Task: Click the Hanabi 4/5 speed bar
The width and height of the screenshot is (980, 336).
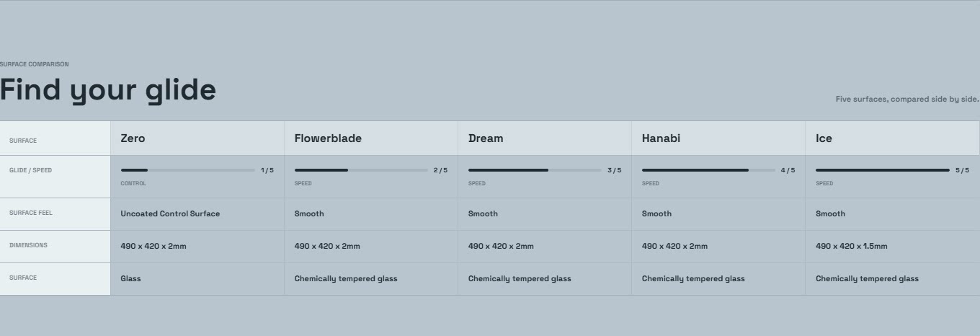Action: (x=708, y=170)
